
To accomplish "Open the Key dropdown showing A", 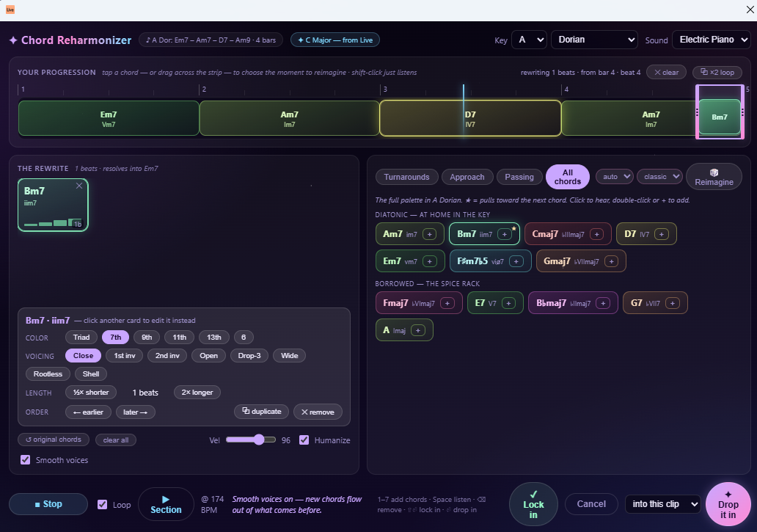I will pyautogui.click(x=529, y=40).
